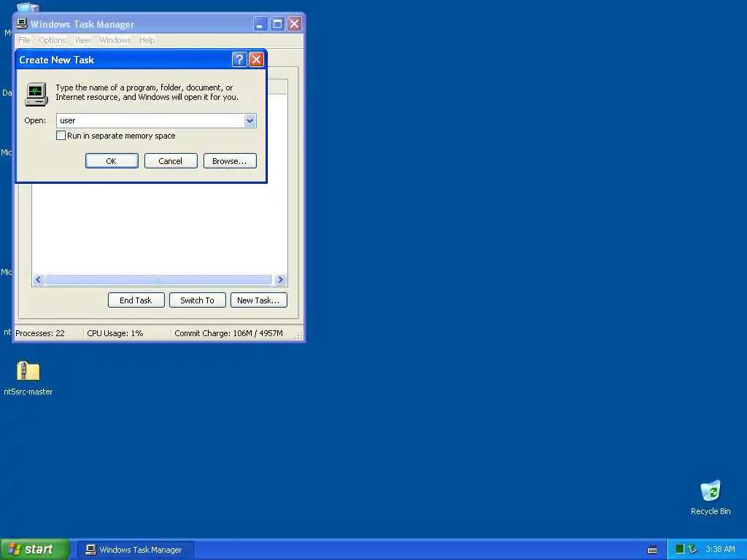This screenshot has width=747, height=560.
Task: Cancel the Create New Task dialog
Action: (171, 161)
